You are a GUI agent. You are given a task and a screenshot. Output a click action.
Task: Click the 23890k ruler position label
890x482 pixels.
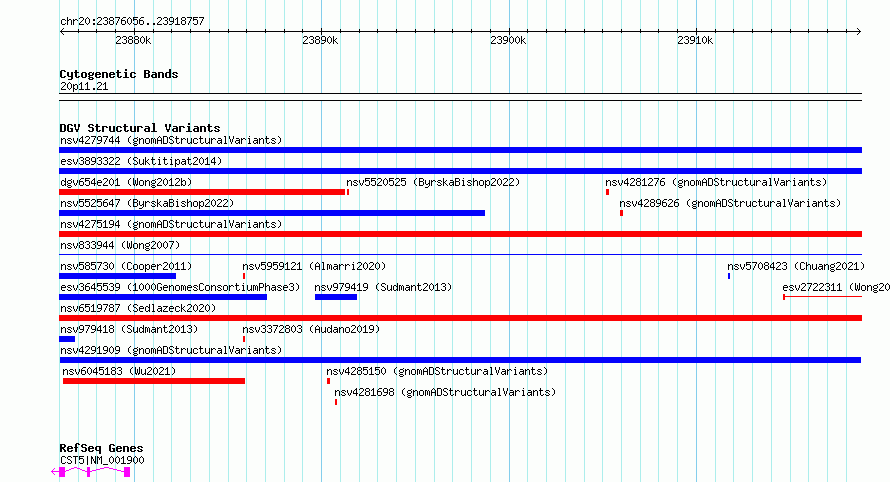[320, 40]
